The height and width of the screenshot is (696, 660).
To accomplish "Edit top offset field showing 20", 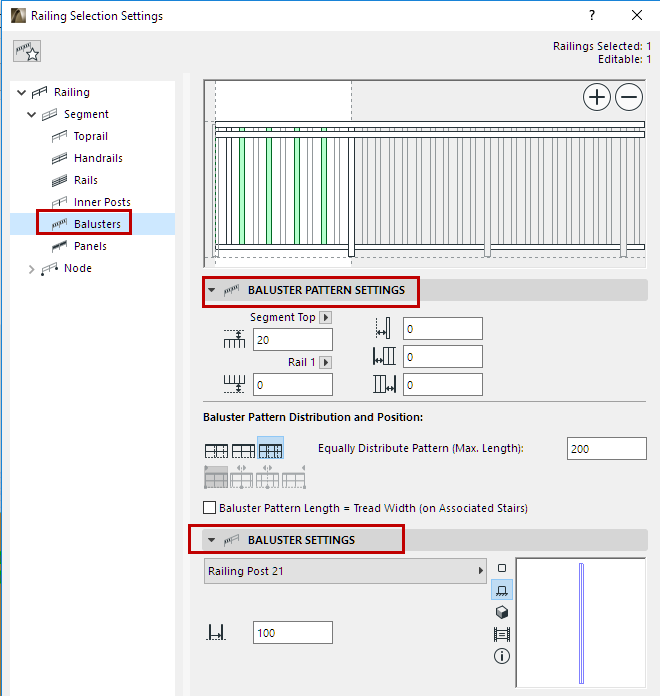I will tap(292, 340).
